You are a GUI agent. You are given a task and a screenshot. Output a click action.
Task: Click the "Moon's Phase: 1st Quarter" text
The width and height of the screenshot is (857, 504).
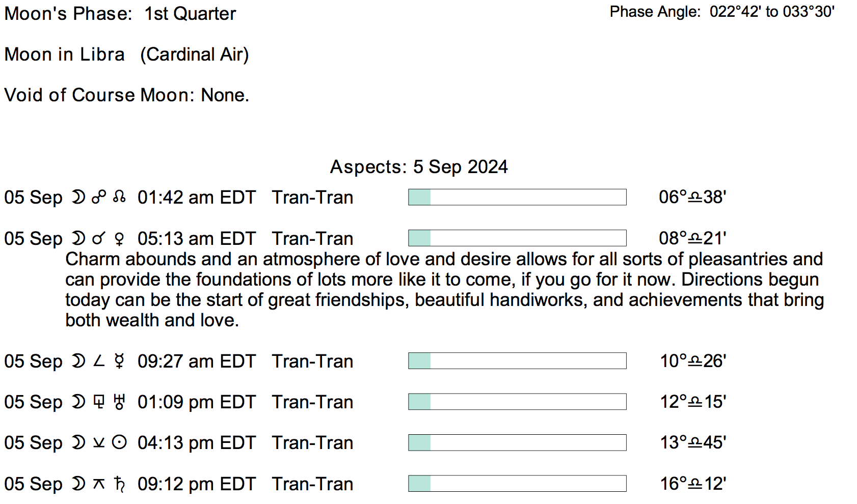[x=120, y=14]
